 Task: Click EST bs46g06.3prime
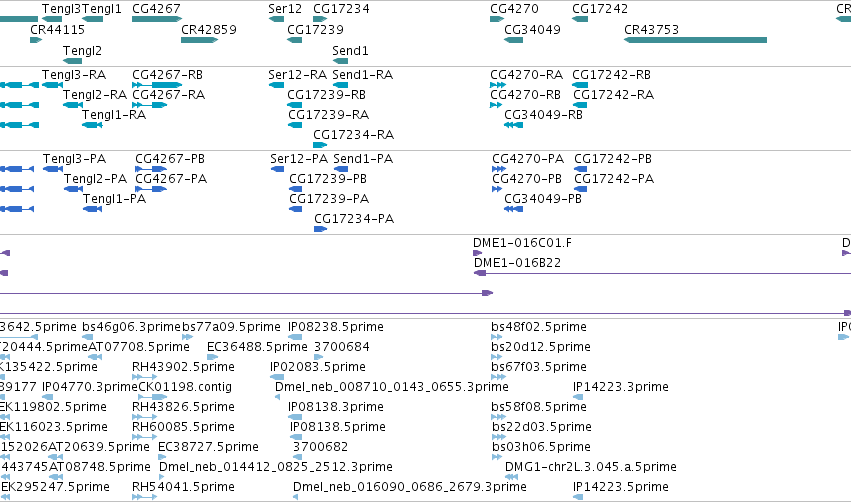pyautogui.click(x=131, y=327)
